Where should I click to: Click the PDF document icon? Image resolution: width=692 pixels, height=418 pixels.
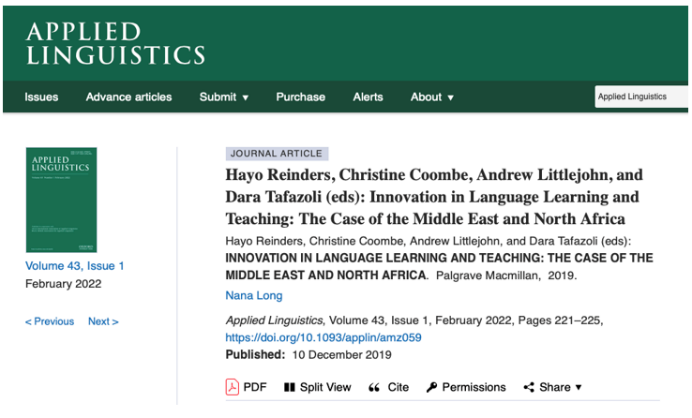coord(232,387)
